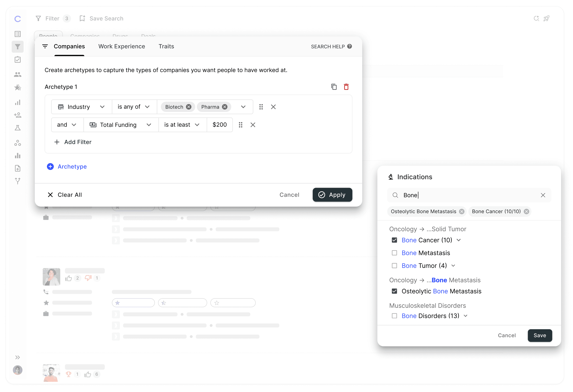Remove the Biotech chip from the Industry filter
The image size is (573, 392).
(x=189, y=107)
